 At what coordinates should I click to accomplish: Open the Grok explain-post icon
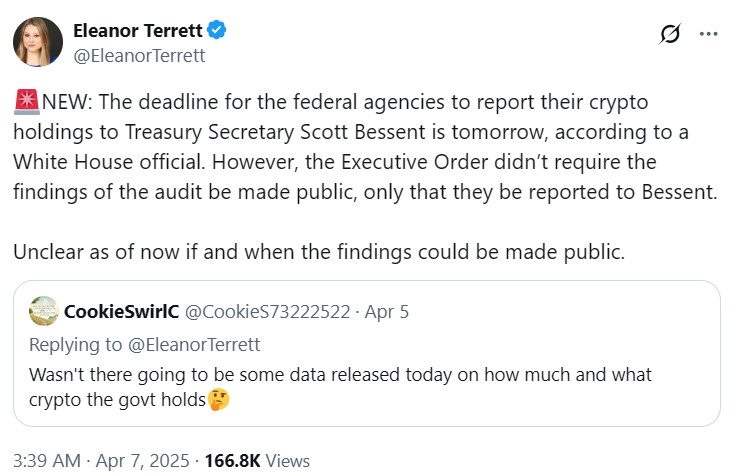[x=670, y=33]
